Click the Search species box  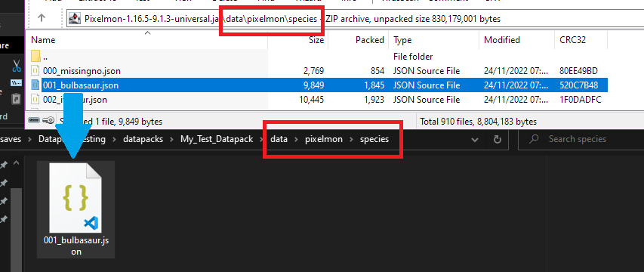581,139
